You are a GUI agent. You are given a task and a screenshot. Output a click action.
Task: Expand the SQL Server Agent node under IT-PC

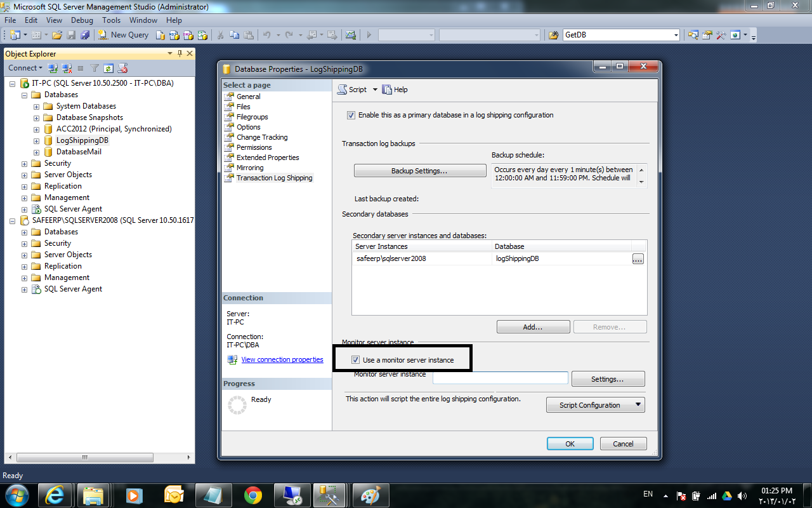point(25,209)
